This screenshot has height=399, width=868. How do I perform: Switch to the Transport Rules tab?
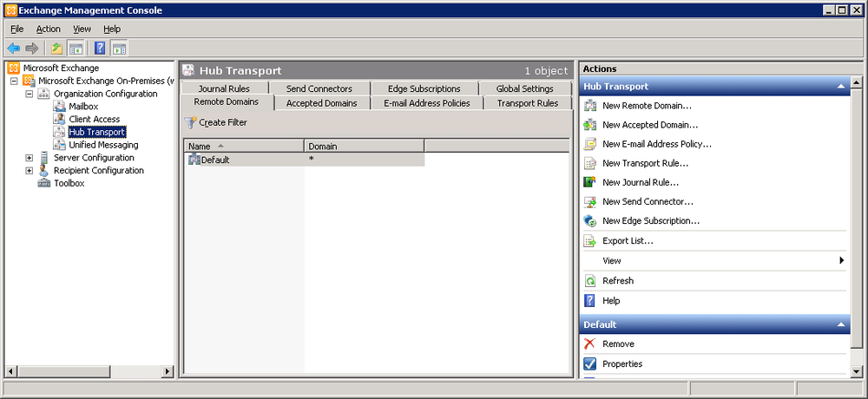[528, 103]
